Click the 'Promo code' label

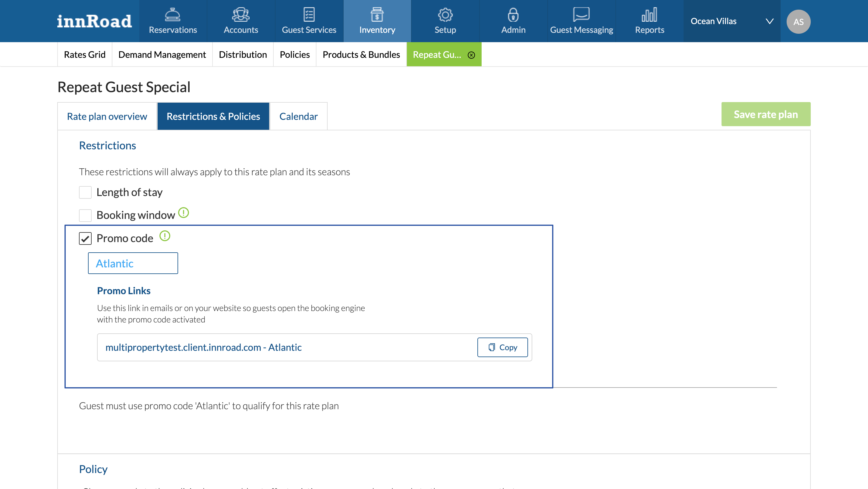[125, 238]
